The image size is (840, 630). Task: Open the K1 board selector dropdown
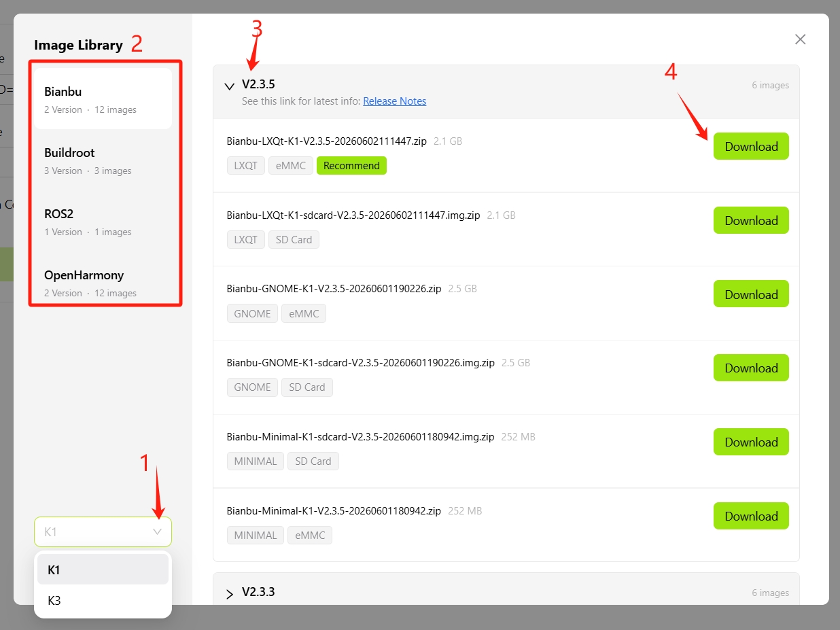coord(103,531)
